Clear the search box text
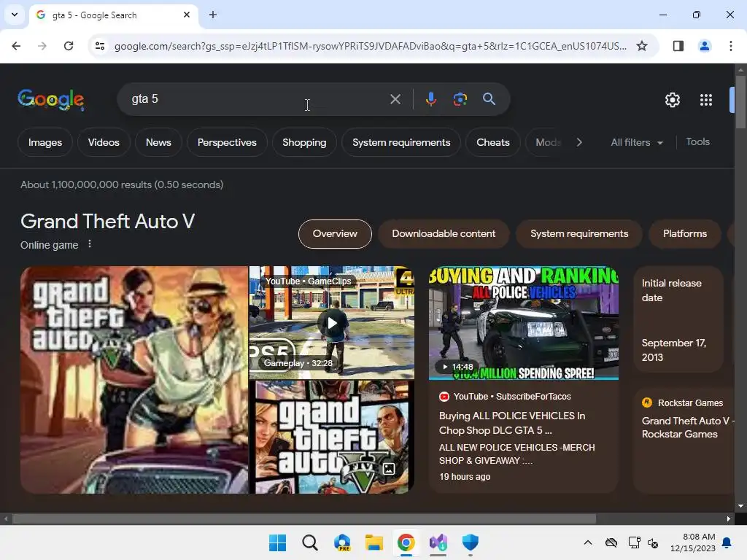The height and width of the screenshot is (560, 747). tap(395, 99)
